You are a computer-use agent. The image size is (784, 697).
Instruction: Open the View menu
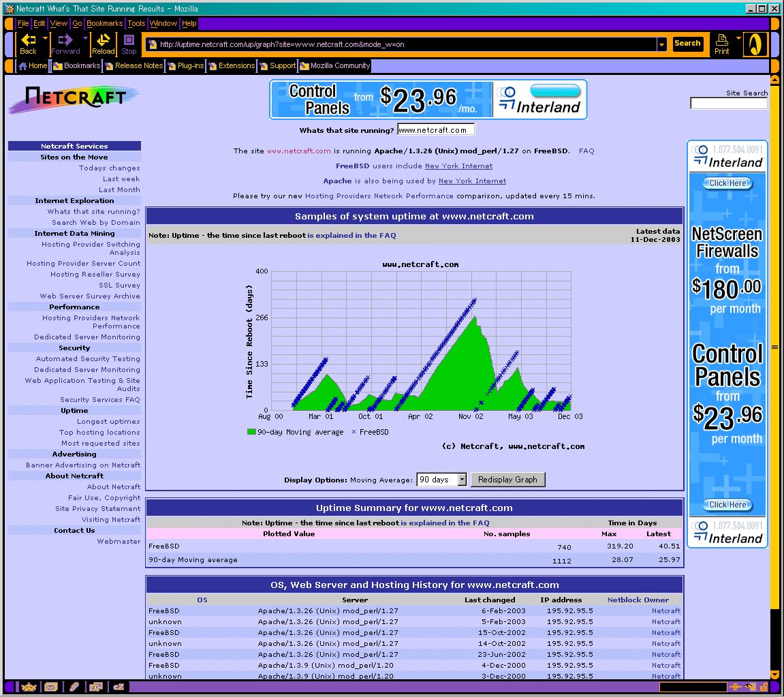[59, 23]
